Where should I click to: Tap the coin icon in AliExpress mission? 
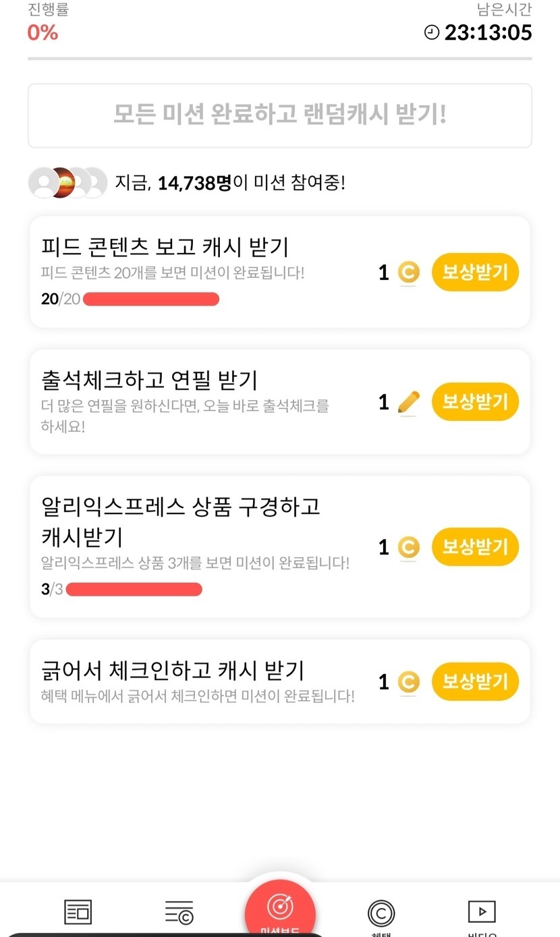tap(408, 547)
